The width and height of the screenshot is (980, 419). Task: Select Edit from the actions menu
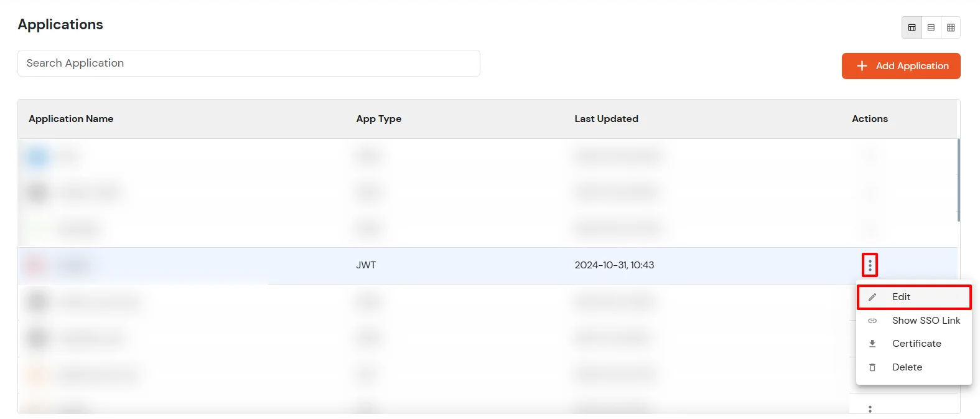[913, 297]
